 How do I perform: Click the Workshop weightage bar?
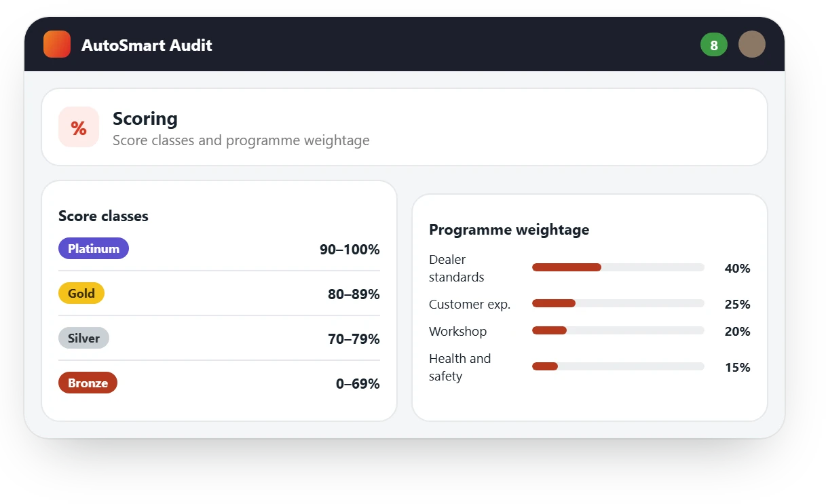click(x=618, y=330)
